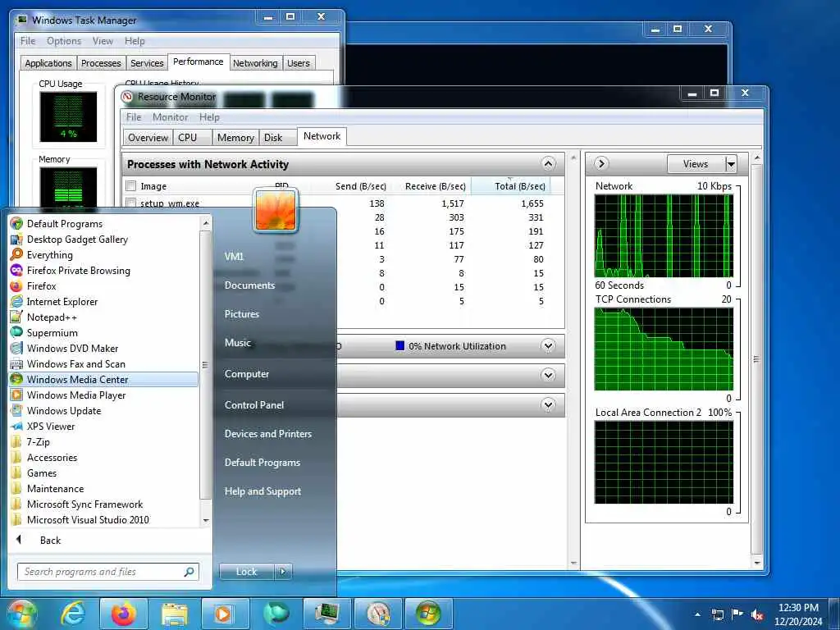The height and width of the screenshot is (630, 840).
Task: Collapse Processes with Network Activity section
Action: coord(548,164)
